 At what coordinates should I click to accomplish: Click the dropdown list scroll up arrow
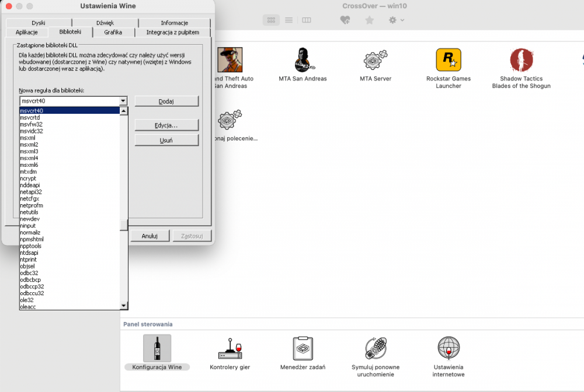coord(124,111)
